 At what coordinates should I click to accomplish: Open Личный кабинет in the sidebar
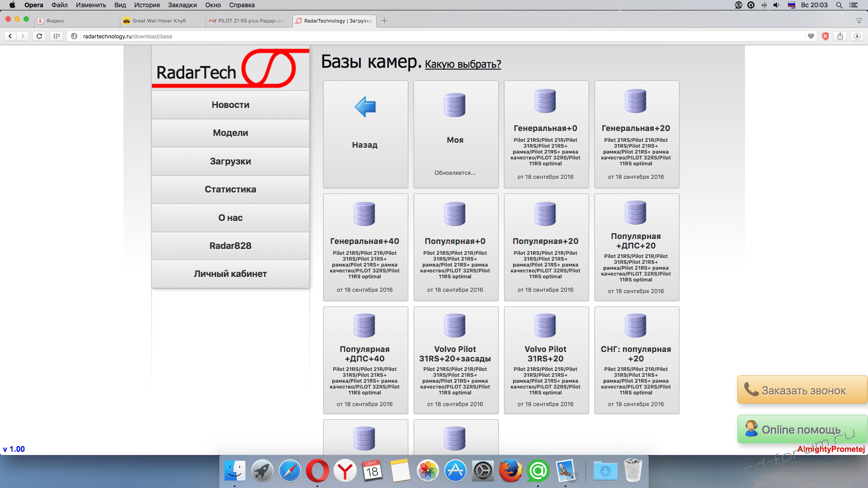coord(231,274)
